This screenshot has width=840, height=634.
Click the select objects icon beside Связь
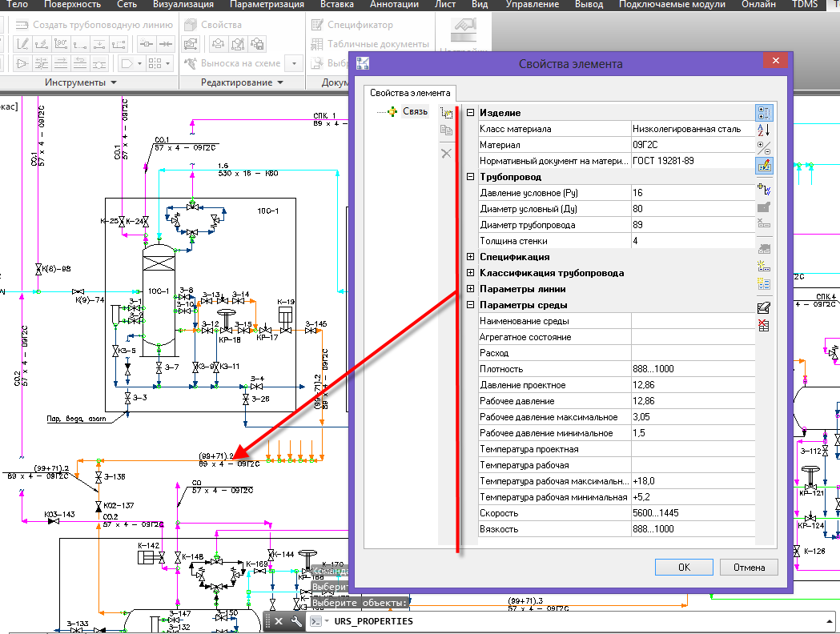446,113
